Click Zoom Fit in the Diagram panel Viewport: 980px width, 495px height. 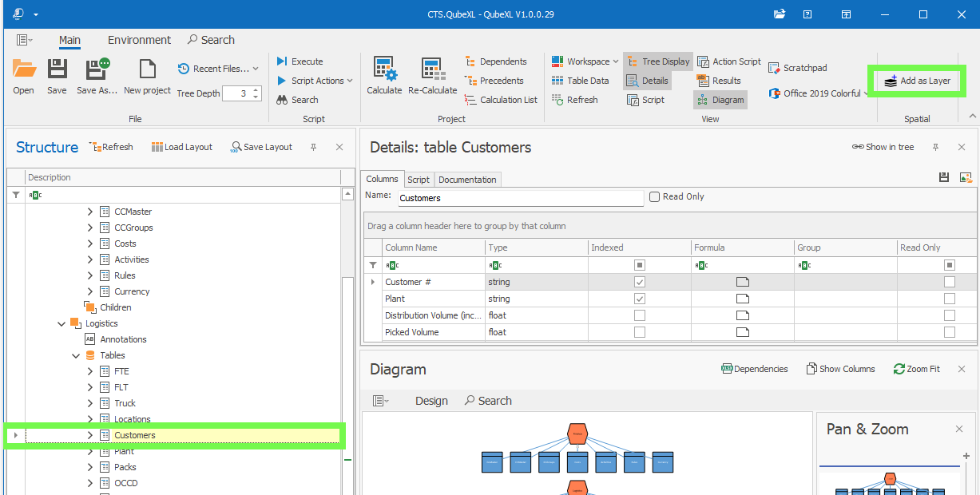[916, 369]
